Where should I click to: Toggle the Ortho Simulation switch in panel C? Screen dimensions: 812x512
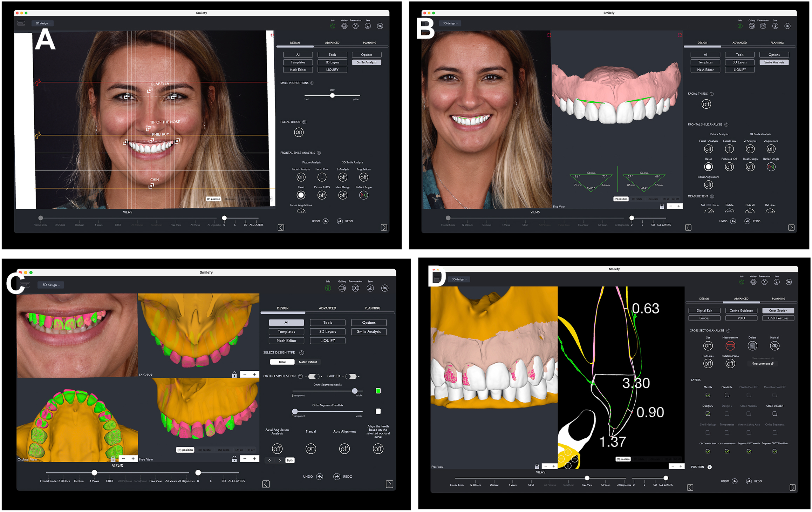pos(314,376)
